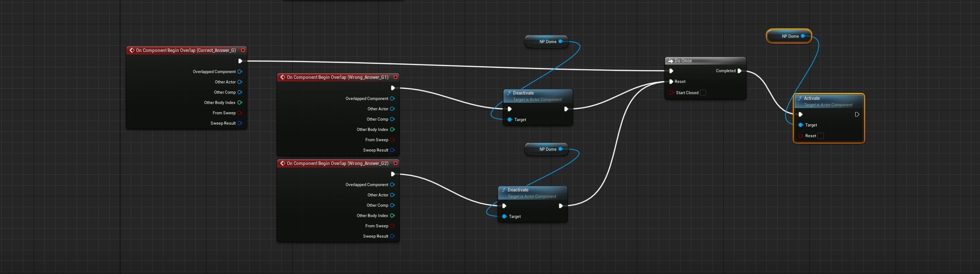Click Other Body Index pin on Correct_Answer_G event

tap(240, 103)
